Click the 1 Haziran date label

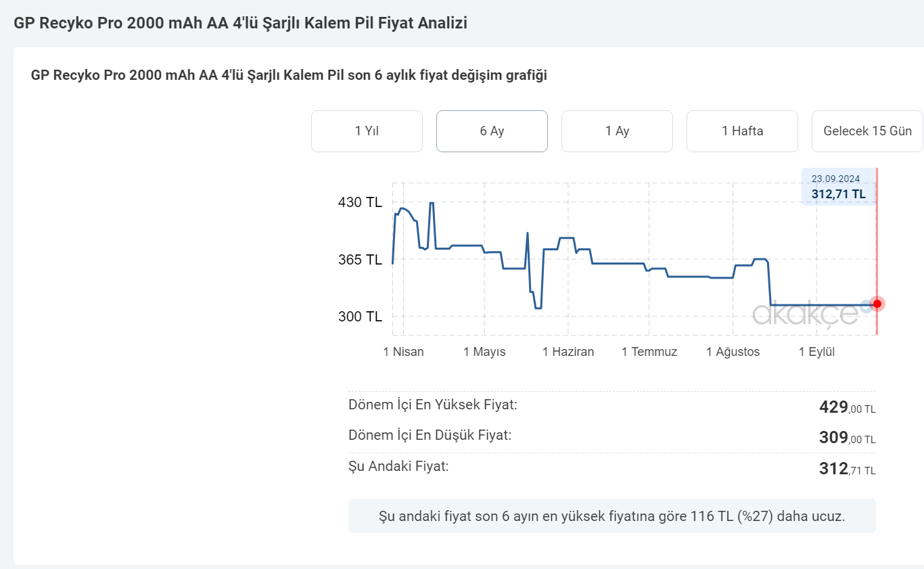point(568,352)
